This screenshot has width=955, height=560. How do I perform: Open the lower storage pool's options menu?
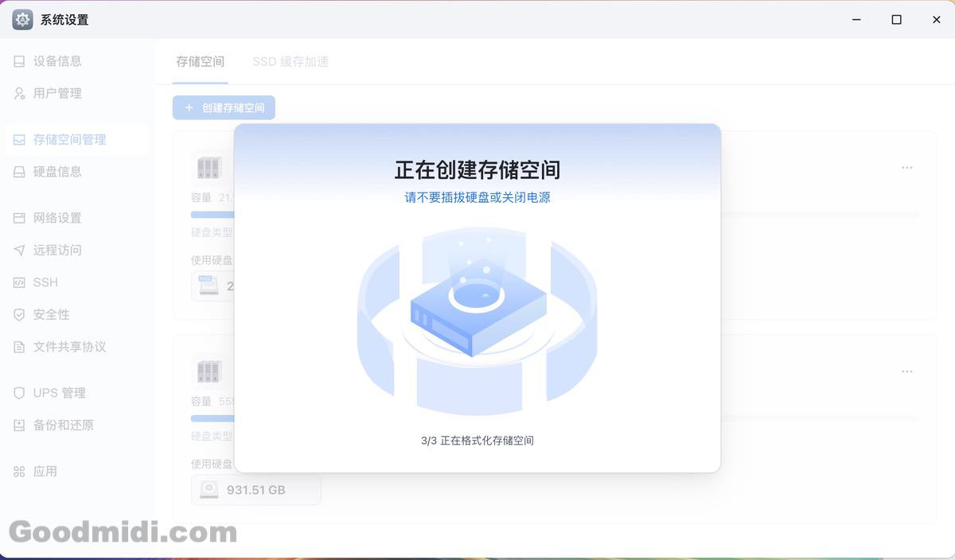(x=906, y=371)
